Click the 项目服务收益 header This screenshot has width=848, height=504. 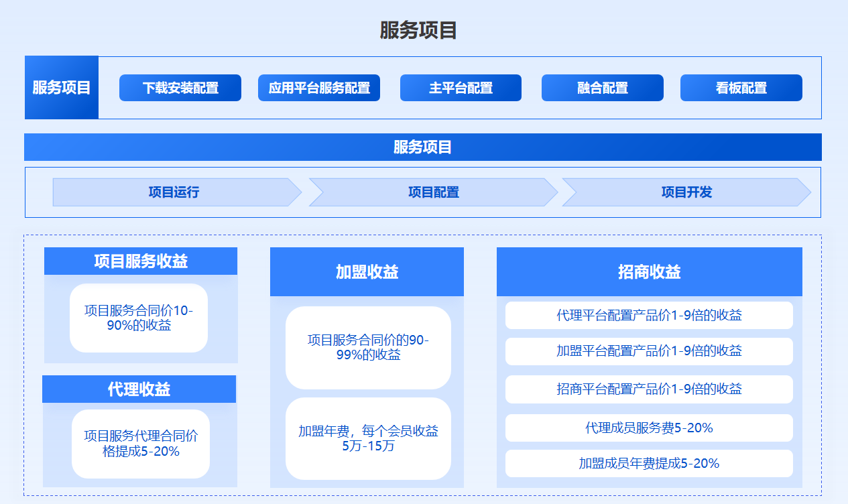pos(141,261)
